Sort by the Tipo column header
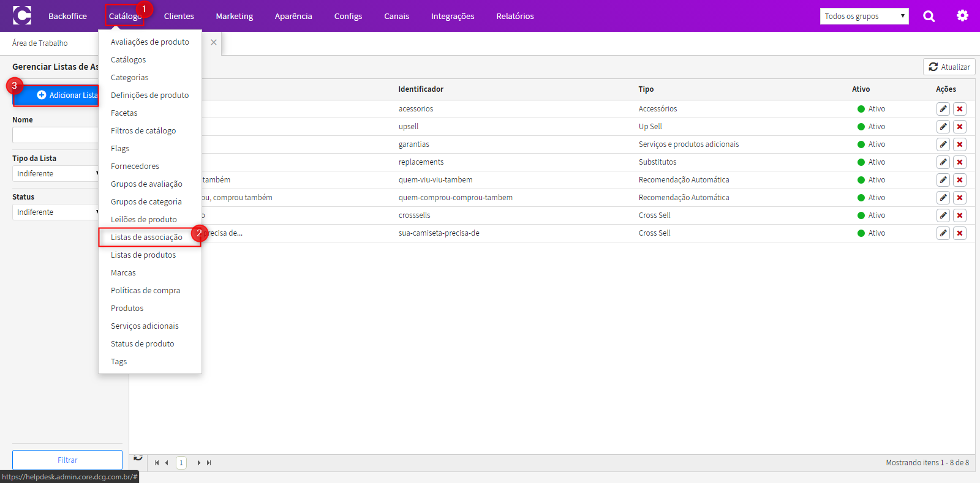This screenshot has width=980, height=483. 646,89
